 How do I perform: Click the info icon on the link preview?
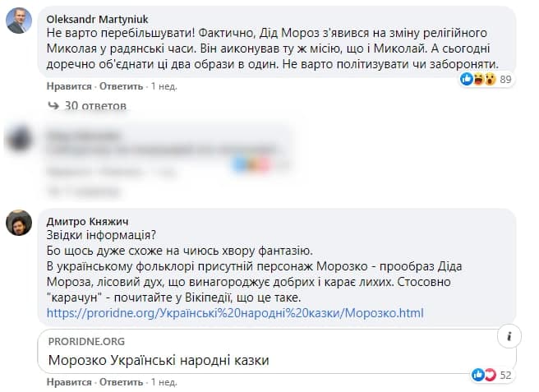click(509, 336)
